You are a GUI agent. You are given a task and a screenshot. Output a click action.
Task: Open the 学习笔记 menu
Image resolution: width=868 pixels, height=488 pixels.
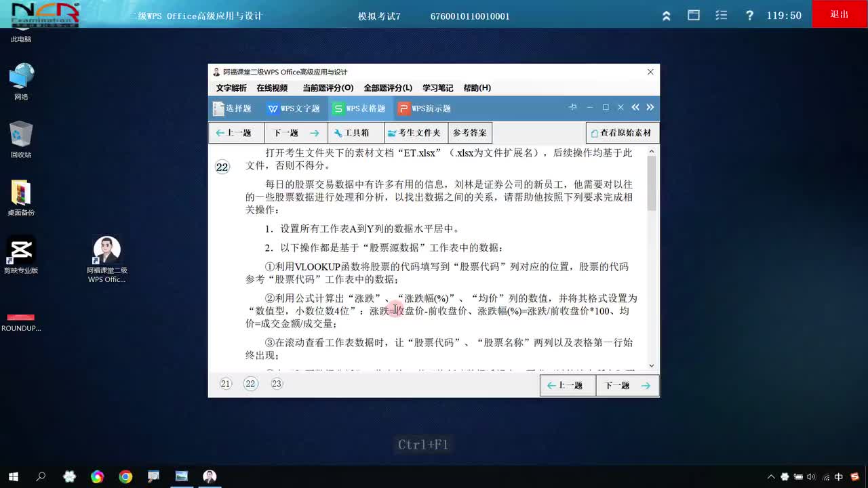tap(438, 88)
